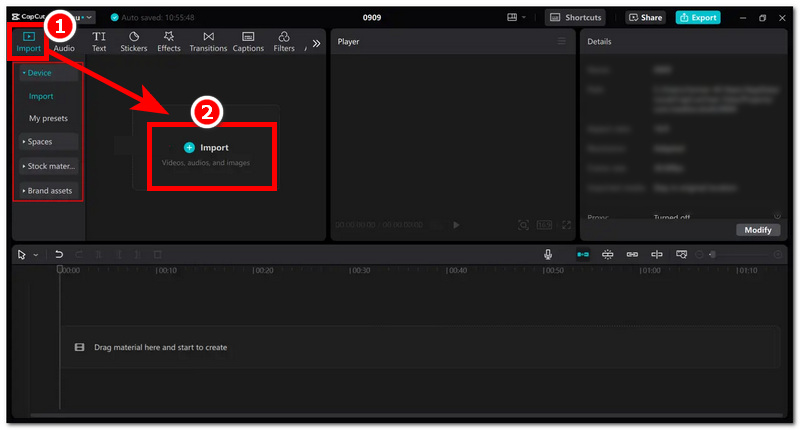Click the undo arrow in timeline toolbar
Image resolution: width=800 pixels, height=430 pixels.
(59, 255)
